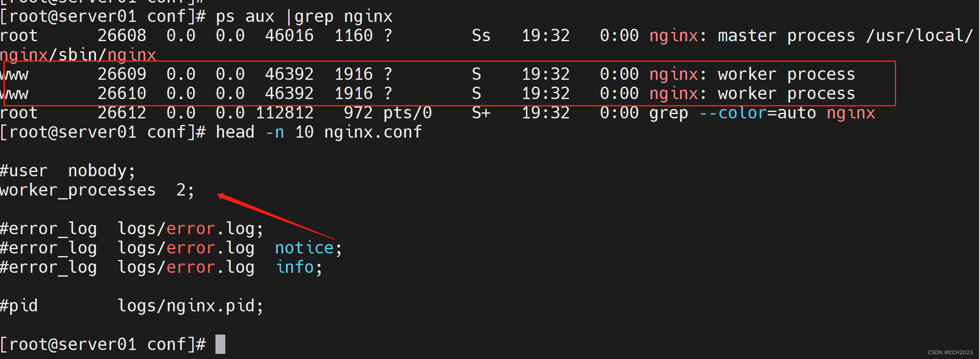Click the 'head -n 10 nginx.conf' command
The image size is (980, 359).
pyautogui.click(x=319, y=132)
